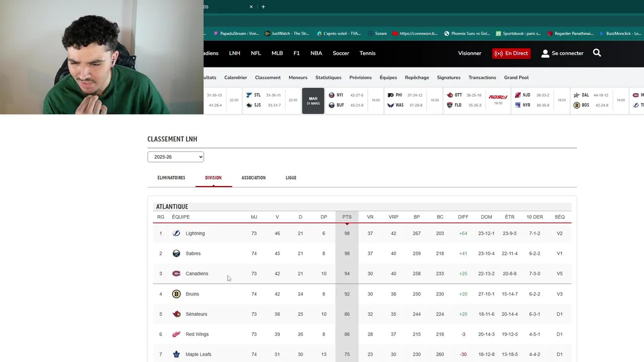
Task: Select Tennis in sports navigation
Action: point(367,53)
